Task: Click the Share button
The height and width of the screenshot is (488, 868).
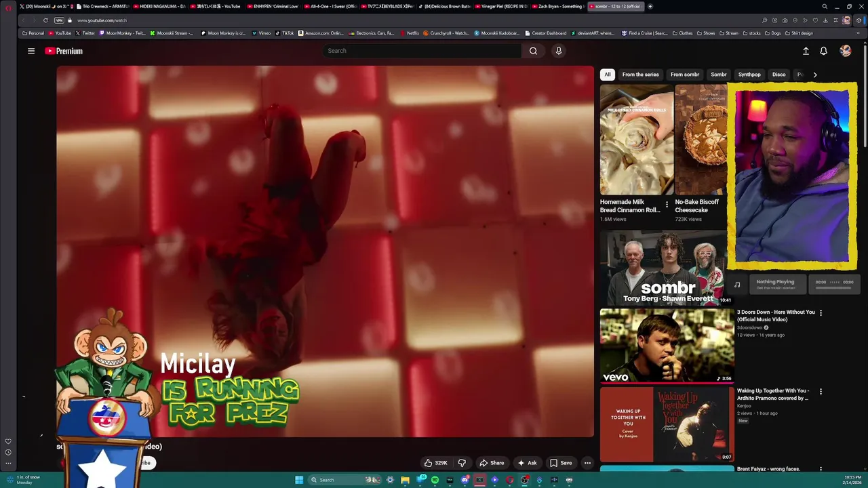Action: (492, 463)
